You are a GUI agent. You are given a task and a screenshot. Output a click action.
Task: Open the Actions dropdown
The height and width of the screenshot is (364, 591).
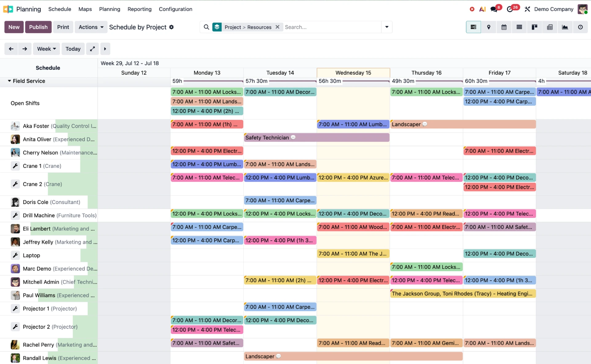point(91,27)
